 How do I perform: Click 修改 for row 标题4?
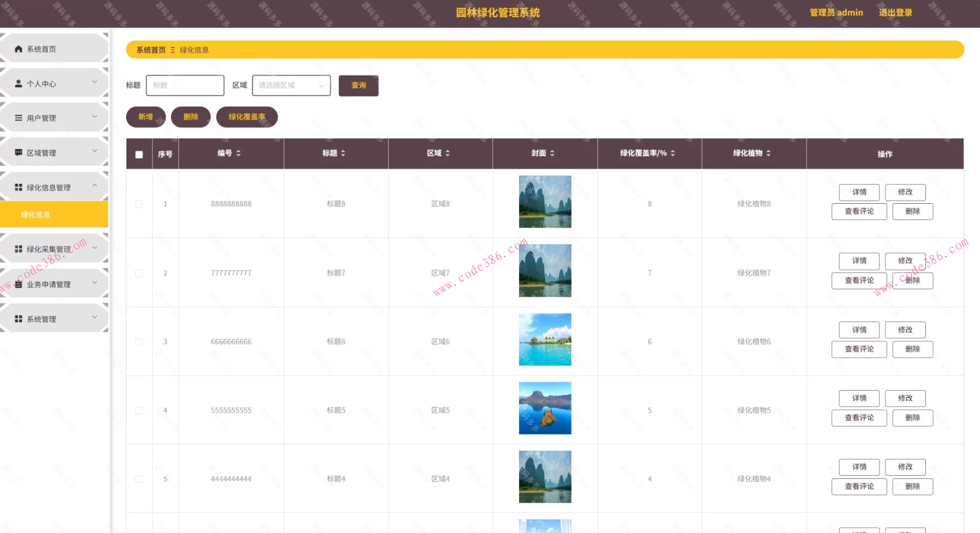[x=905, y=467]
